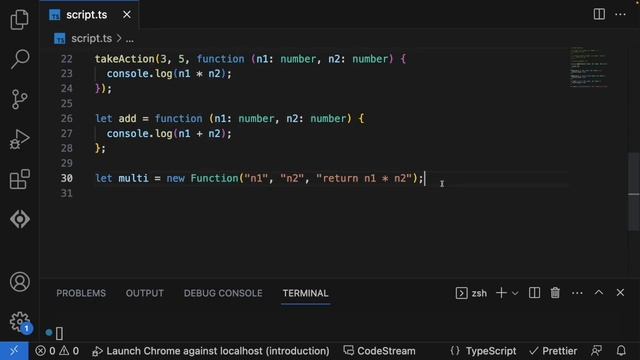The image size is (640, 360).
Task: Open the feedback icon in status bar
Action: [x=597, y=351]
